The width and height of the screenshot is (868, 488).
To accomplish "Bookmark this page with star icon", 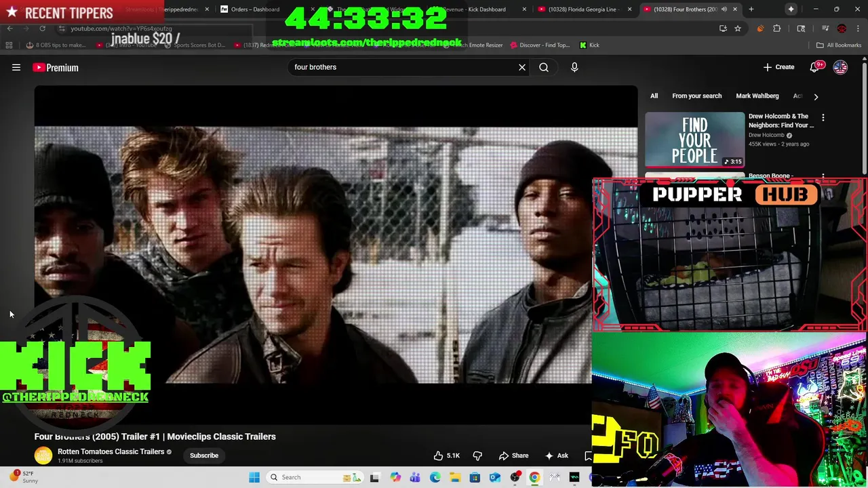I will click(738, 28).
